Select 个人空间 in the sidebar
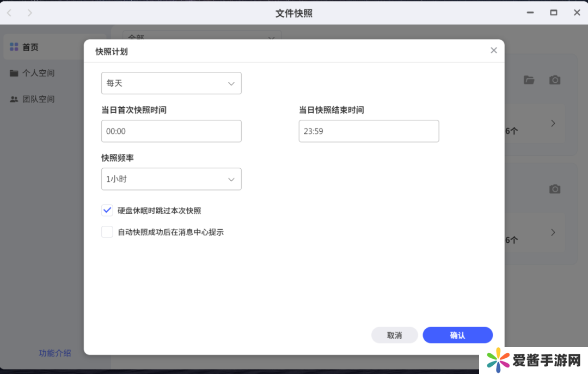Screen dimensions: 588x374 click(x=38, y=73)
